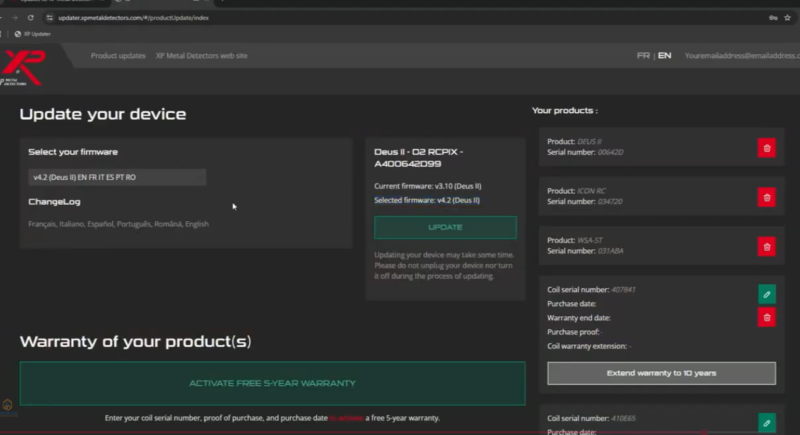The height and width of the screenshot is (435, 800).
Task: Delete the DEUS II product entry
Action: (x=766, y=148)
